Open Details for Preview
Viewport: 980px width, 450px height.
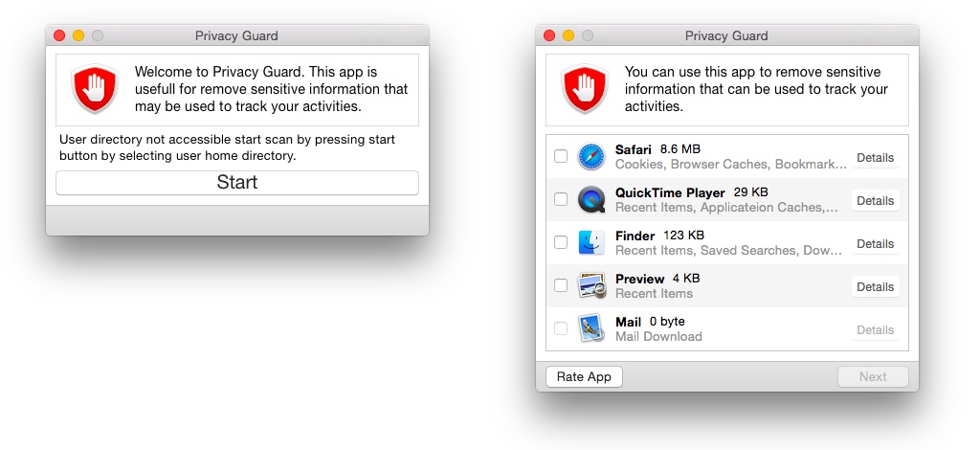[875, 287]
